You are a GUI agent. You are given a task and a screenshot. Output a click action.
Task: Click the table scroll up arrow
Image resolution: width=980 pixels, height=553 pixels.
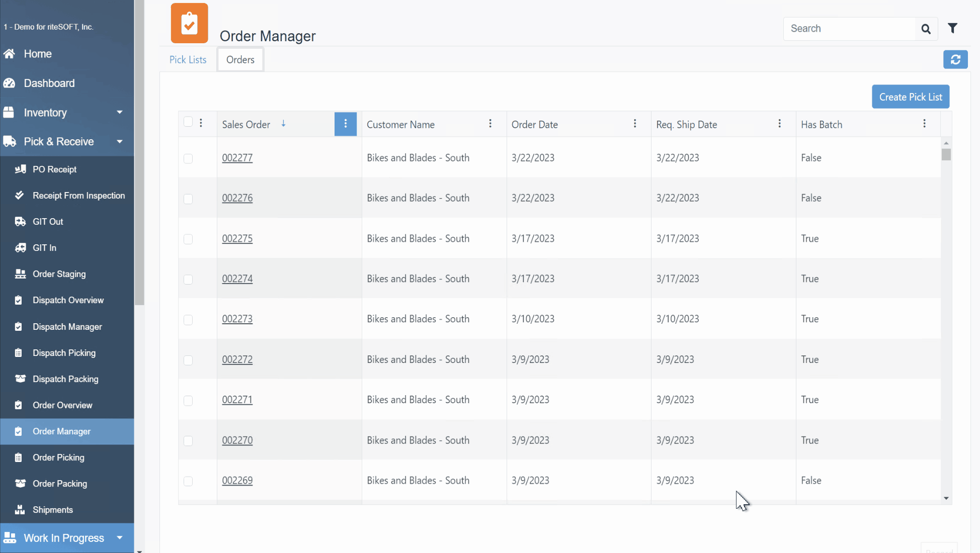coord(946,143)
